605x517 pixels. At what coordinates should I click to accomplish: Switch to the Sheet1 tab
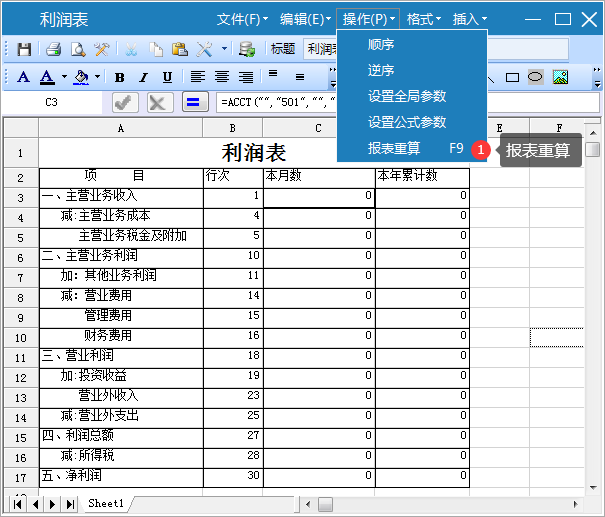(106, 503)
